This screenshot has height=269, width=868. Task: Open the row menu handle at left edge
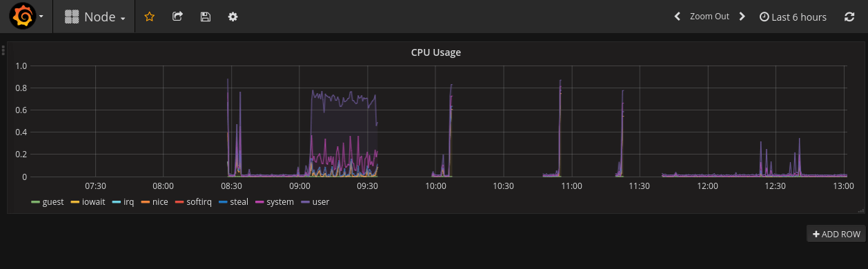pos(3,50)
